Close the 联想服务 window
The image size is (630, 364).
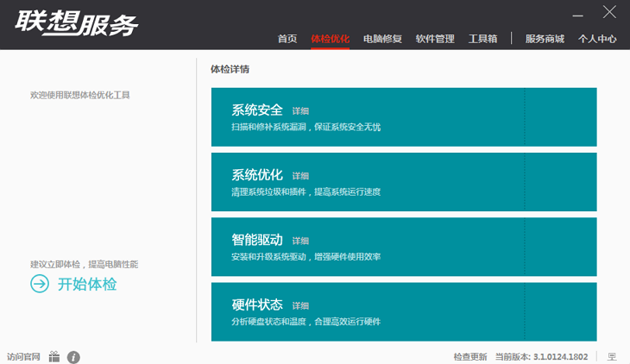point(609,12)
